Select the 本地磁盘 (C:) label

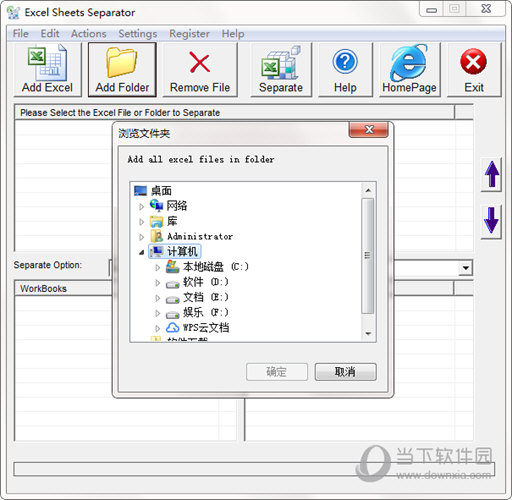coord(216,267)
